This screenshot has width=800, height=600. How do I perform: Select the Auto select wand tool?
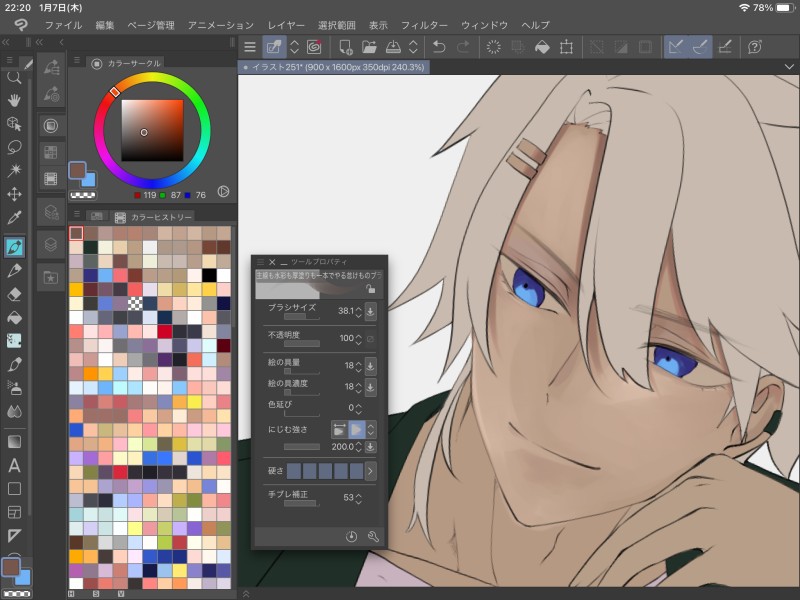pos(14,170)
